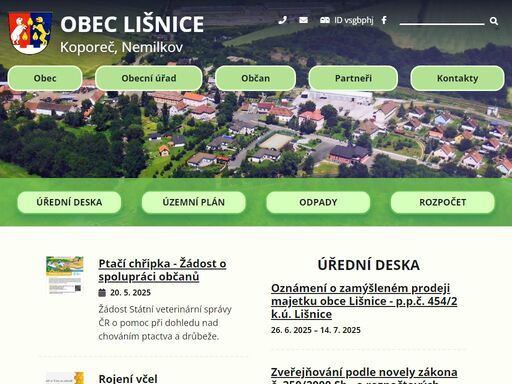Open the Občan menu

255,78
